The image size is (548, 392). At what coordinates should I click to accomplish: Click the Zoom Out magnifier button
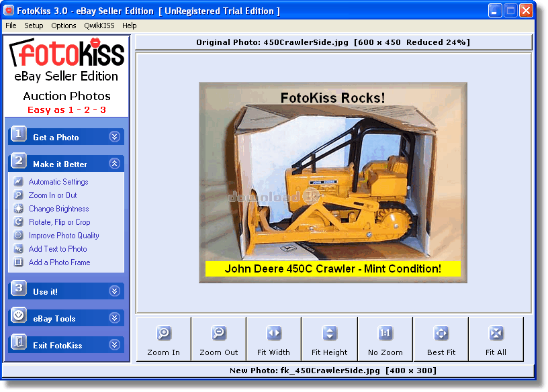[x=219, y=339]
